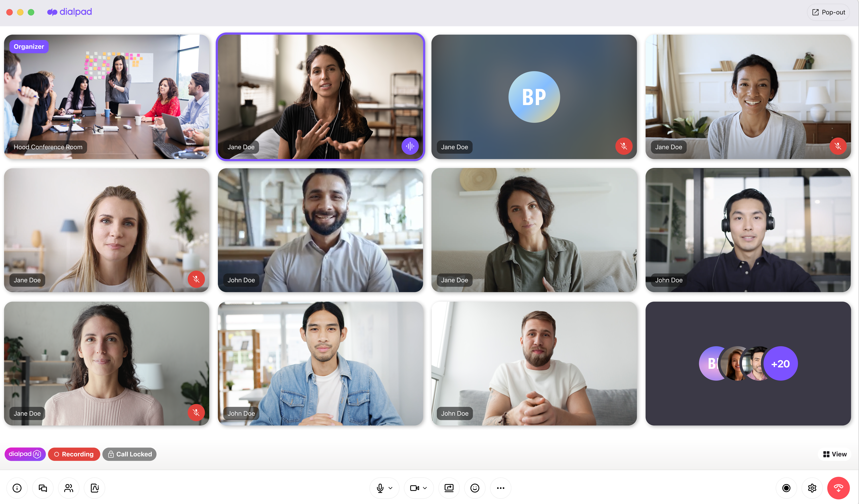Toggle mute on second-row Jane Doe

click(x=196, y=279)
